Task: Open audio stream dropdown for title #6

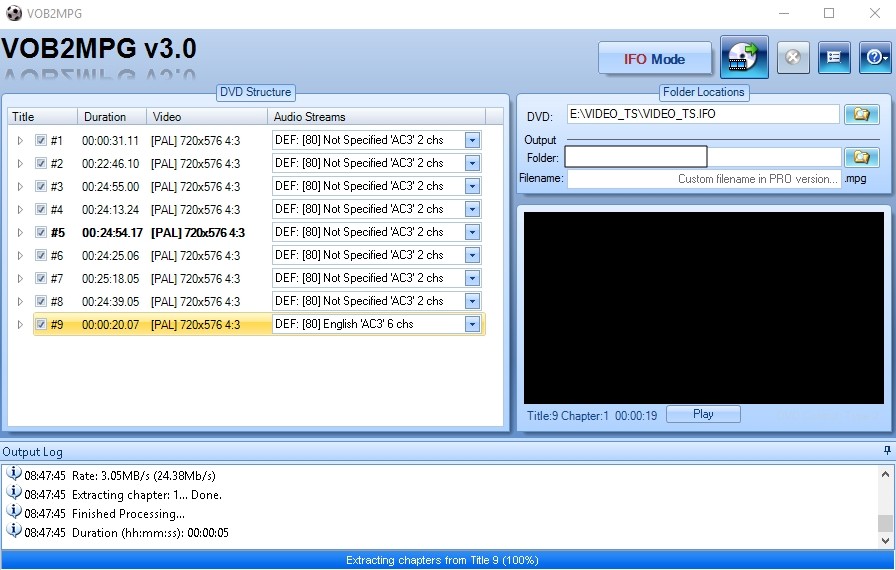Action: click(472, 255)
